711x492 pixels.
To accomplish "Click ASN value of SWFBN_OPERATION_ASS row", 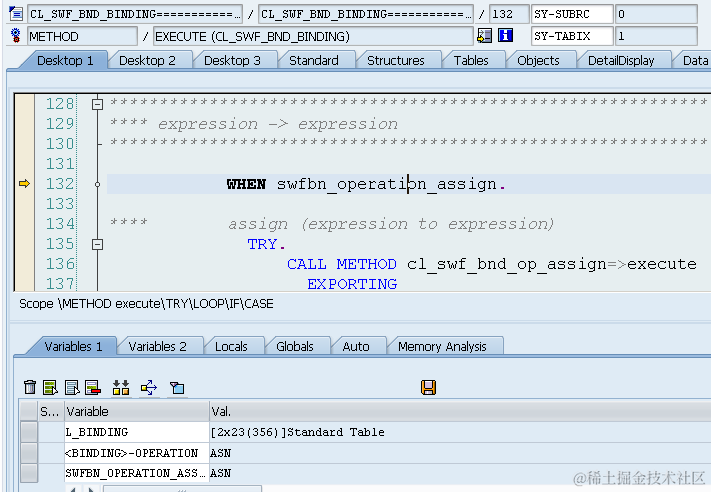I will coord(220,473).
